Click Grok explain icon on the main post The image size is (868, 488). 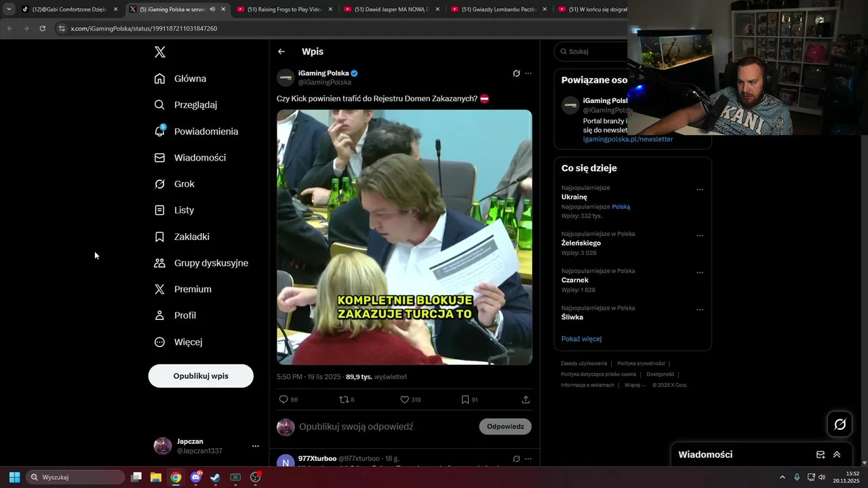pyautogui.click(x=517, y=73)
